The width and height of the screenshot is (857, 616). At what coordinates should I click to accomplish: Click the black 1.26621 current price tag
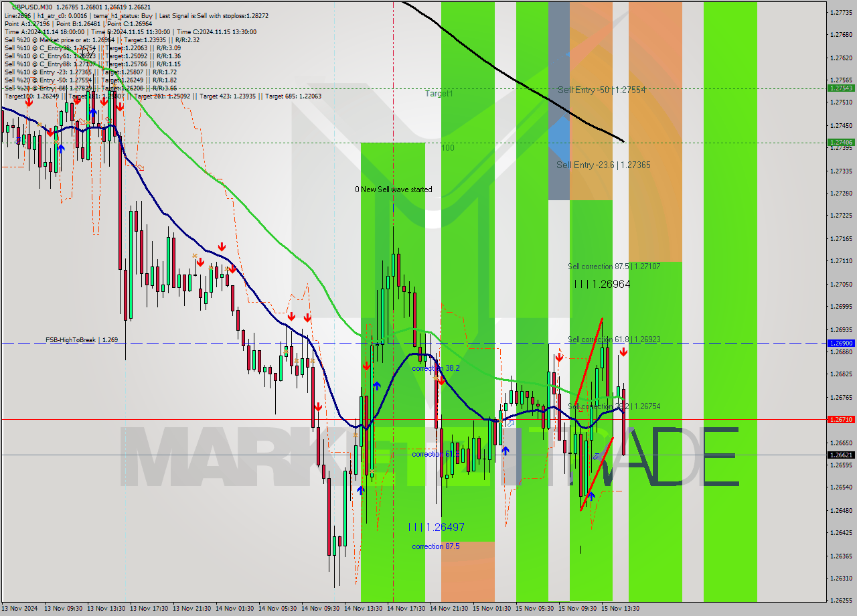(841, 455)
